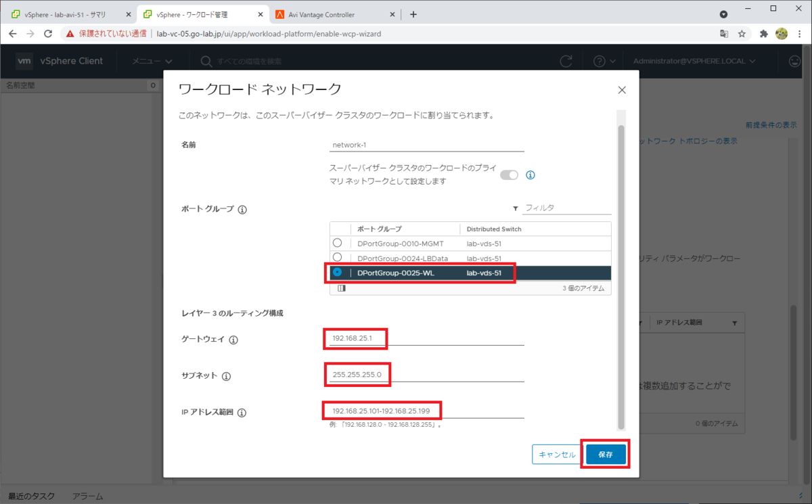Select the DPortGroup-0024-LBData radio button
812x504 pixels.
click(x=338, y=257)
